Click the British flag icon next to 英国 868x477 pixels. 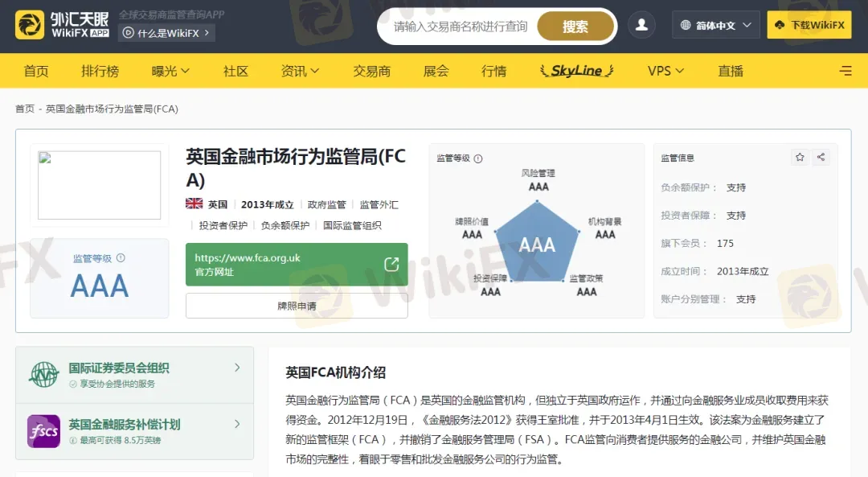(193, 204)
